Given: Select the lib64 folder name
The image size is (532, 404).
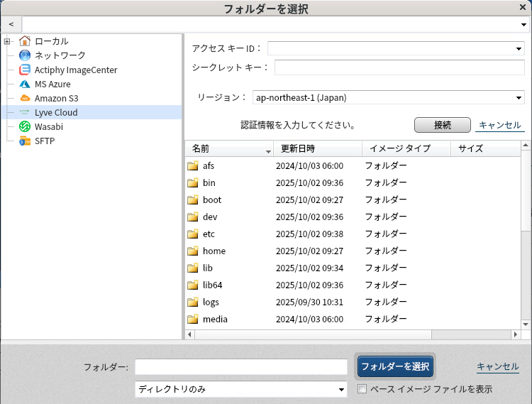Looking at the screenshot, I should [212, 285].
